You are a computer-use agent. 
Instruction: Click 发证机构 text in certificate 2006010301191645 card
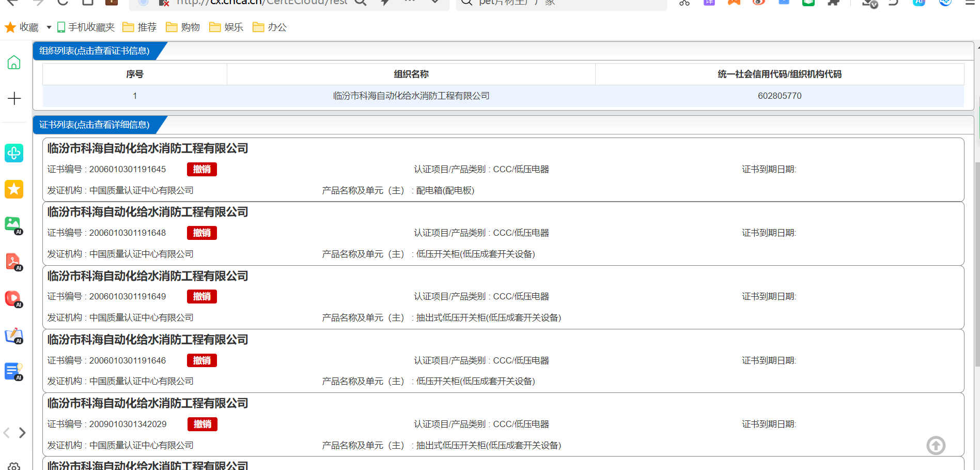[x=120, y=191]
